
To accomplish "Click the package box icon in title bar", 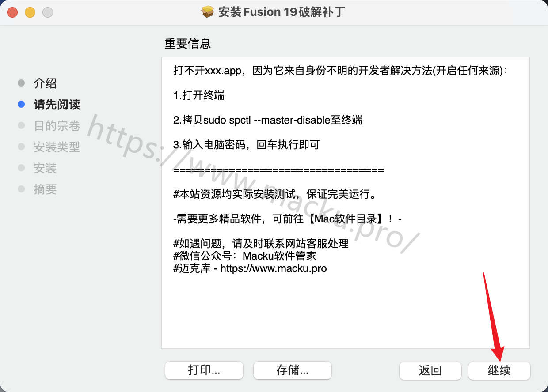I will tap(207, 11).
